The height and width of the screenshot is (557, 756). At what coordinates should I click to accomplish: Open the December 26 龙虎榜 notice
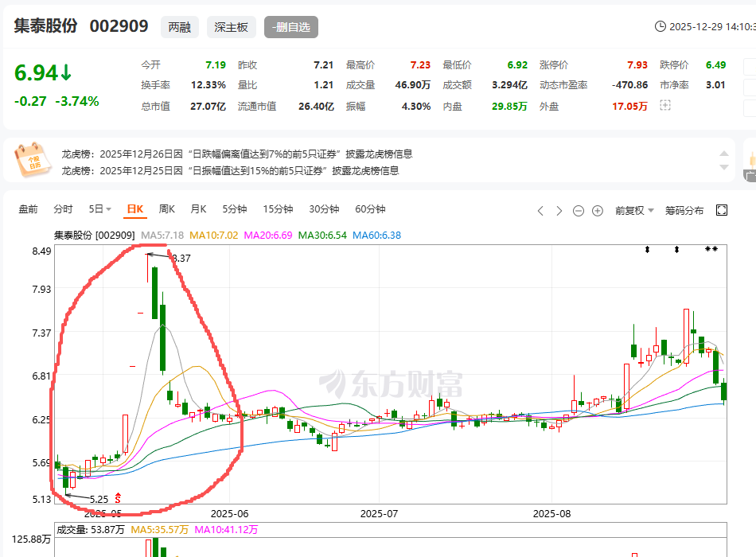tap(236, 154)
